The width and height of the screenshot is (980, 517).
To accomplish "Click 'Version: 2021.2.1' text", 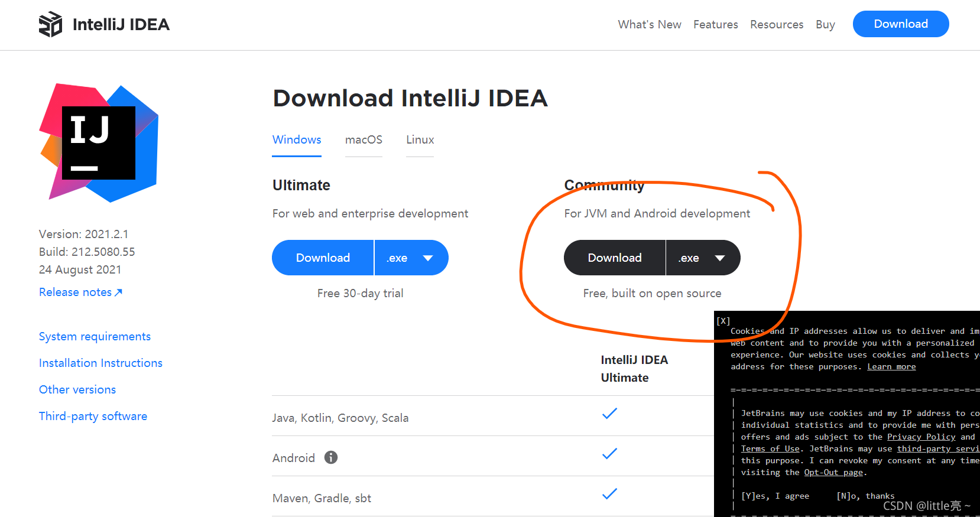I will (x=83, y=234).
